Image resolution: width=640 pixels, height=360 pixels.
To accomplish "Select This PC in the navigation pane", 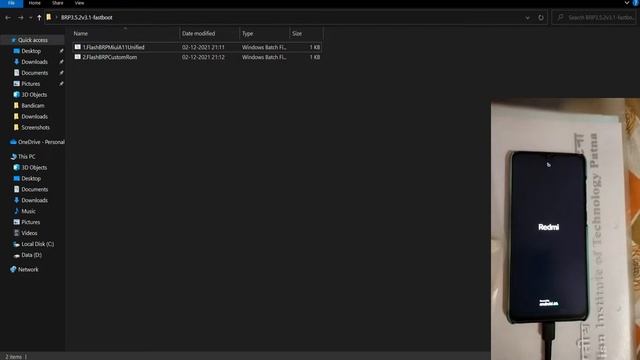I will 27,157.
